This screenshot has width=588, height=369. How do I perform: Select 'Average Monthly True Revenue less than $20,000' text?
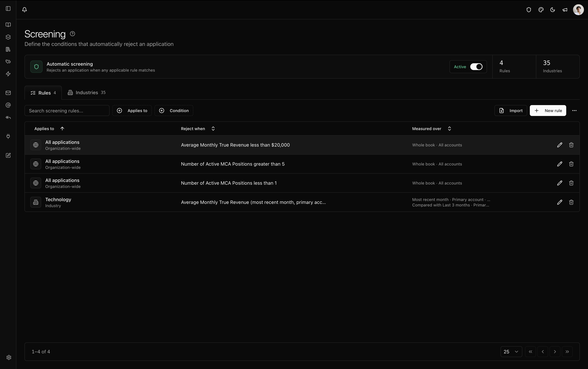[x=235, y=145]
